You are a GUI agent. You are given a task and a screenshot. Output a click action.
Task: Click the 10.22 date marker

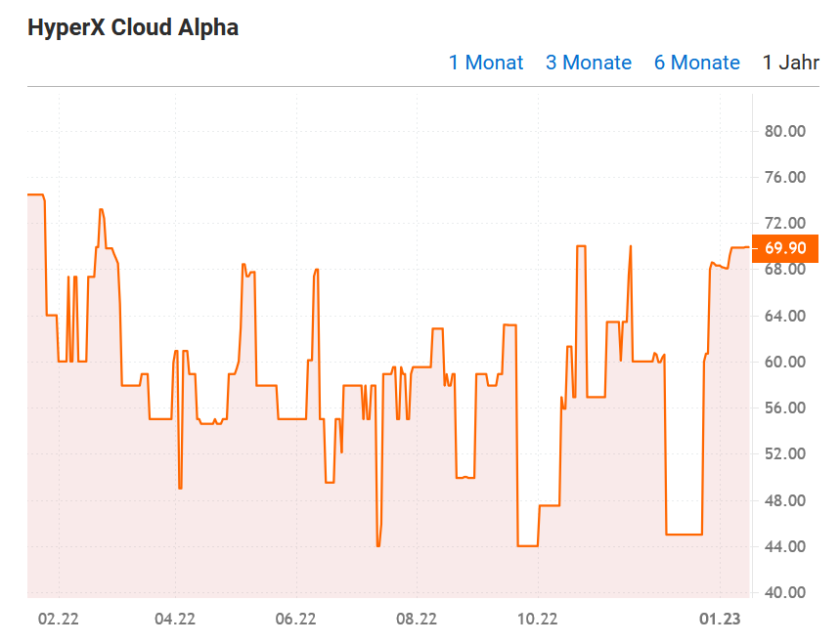point(536,618)
